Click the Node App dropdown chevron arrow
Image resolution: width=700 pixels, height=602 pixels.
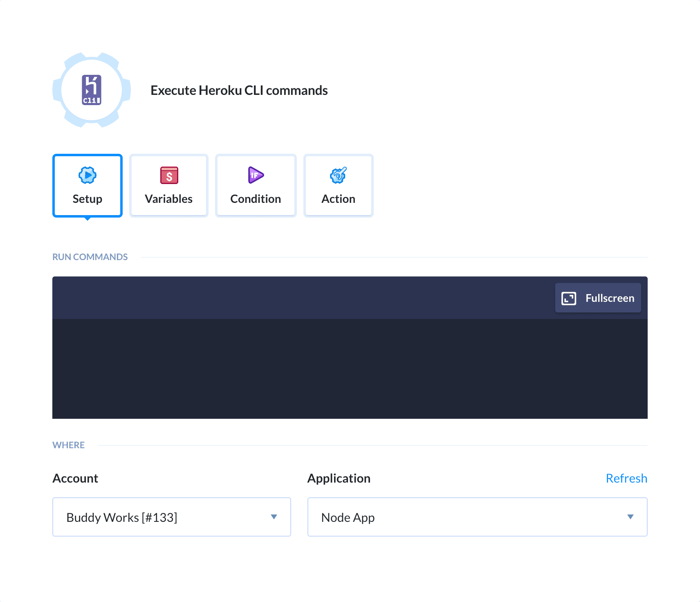coord(630,517)
